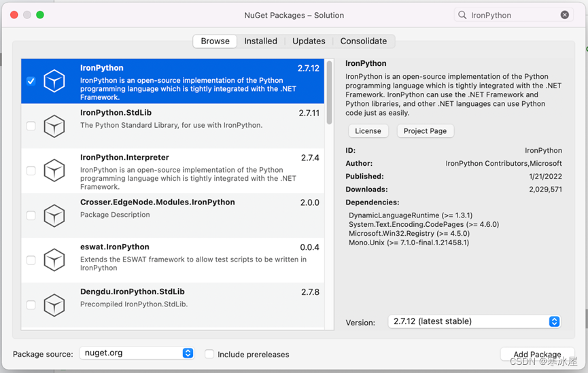Viewport: 588px width, 373px height.
Task: Click the Add Package button
Action: click(x=537, y=354)
